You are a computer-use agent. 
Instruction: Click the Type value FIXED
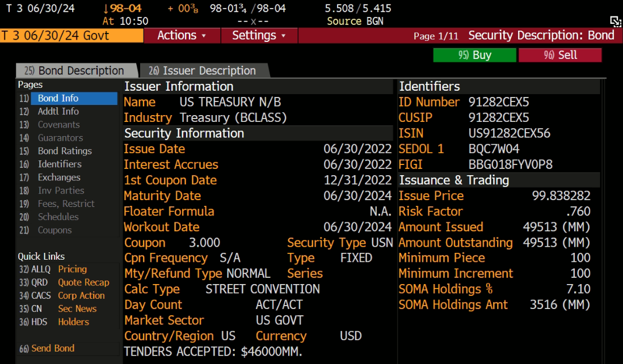(x=356, y=258)
